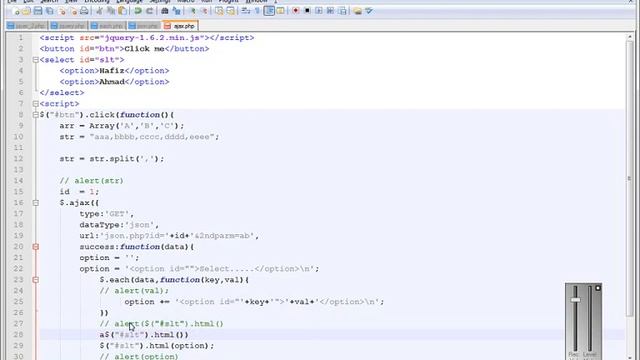Image resolution: width=640 pixels, height=360 pixels.
Task: Click the option 'Ahmad' line
Action: pos(114,82)
